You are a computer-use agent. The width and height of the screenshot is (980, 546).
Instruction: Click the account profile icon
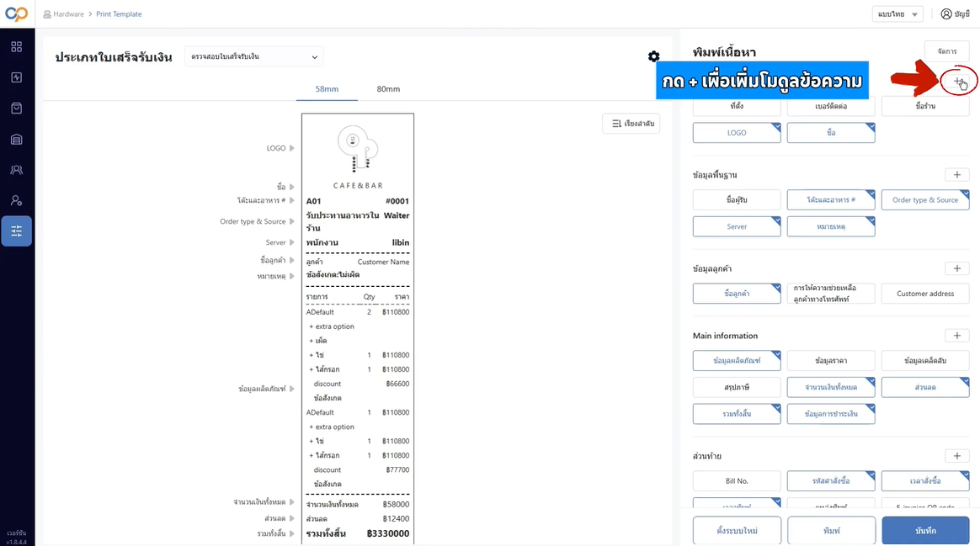946,13
